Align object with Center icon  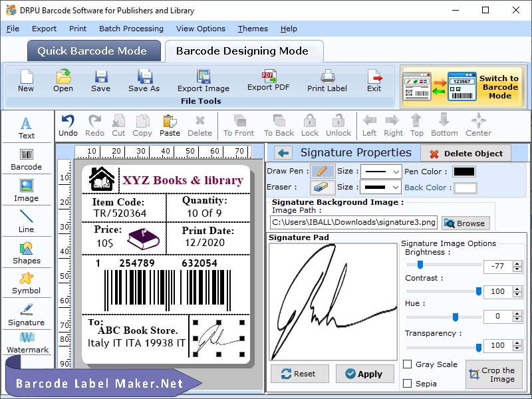pos(478,126)
